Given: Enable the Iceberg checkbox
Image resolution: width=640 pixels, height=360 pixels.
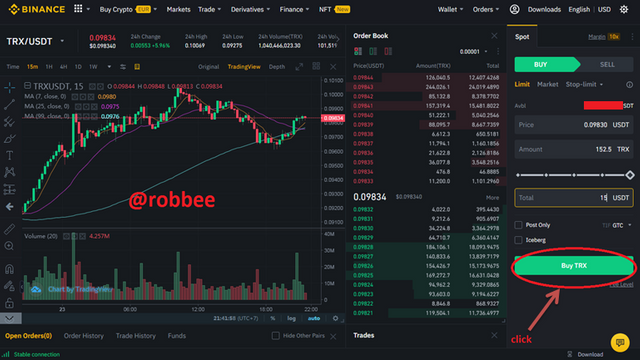Looking at the screenshot, I should [x=518, y=240].
